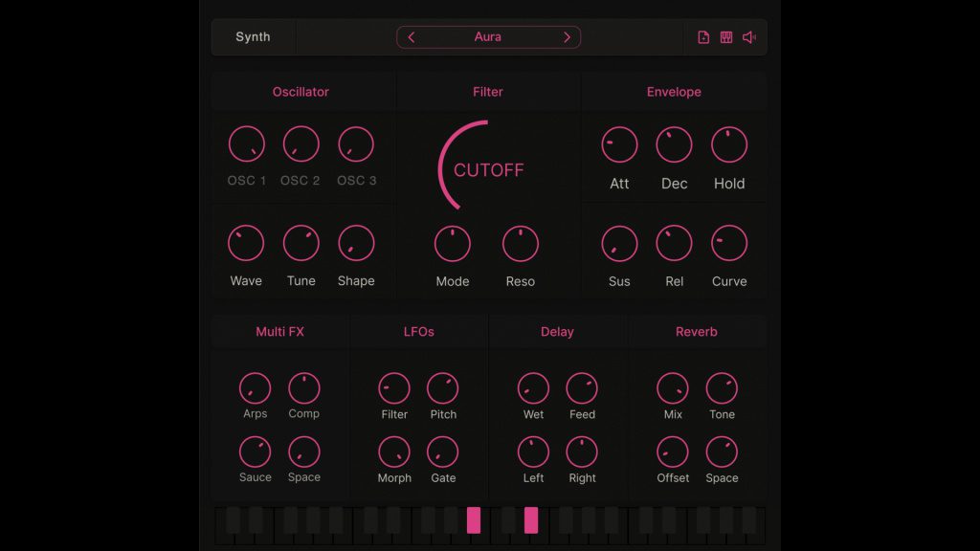Select the OSC 1 oscillator knob
This screenshot has height=551, width=980.
pyautogui.click(x=246, y=143)
